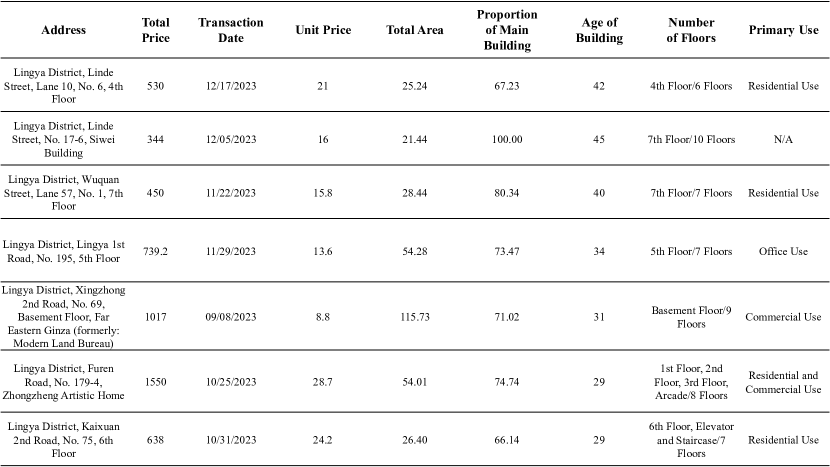Select the Zhongzheng Artistic Home address
The height and width of the screenshot is (467, 830).
tap(63, 381)
